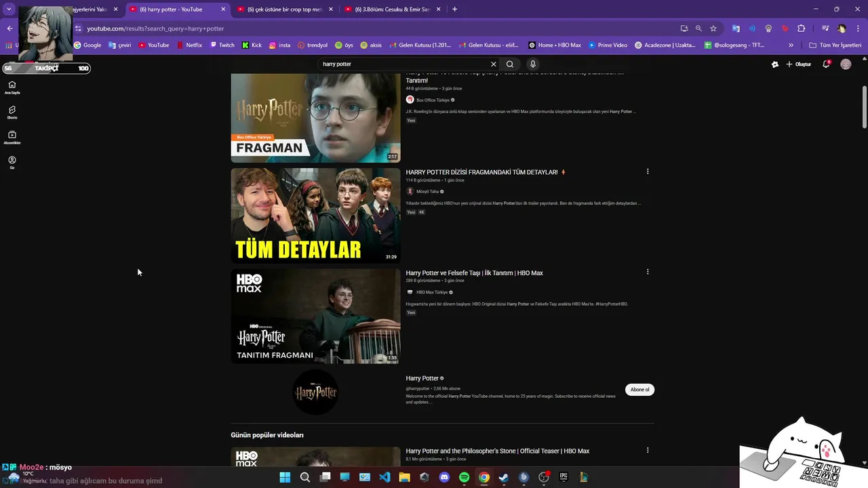The height and width of the screenshot is (488, 868).
Task: Open Steam from the taskbar
Action: tap(504, 477)
